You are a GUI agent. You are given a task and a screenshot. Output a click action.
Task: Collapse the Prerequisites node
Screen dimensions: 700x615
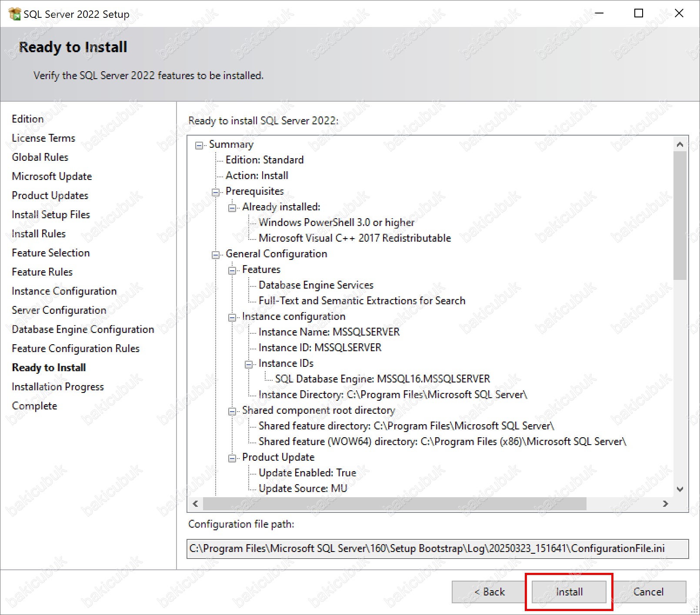tap(216, 192)
